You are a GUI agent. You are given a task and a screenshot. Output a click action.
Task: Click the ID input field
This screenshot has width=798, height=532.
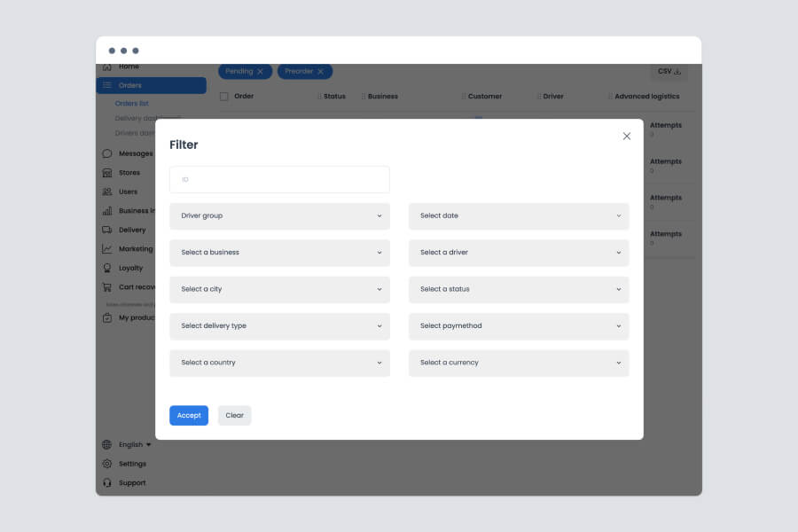pyautogui.click(x=279, y=179)
